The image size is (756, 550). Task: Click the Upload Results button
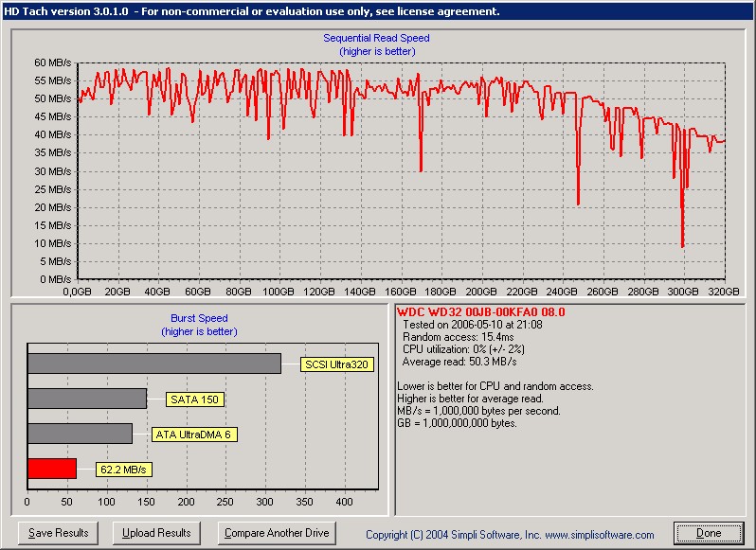[156, 533]
